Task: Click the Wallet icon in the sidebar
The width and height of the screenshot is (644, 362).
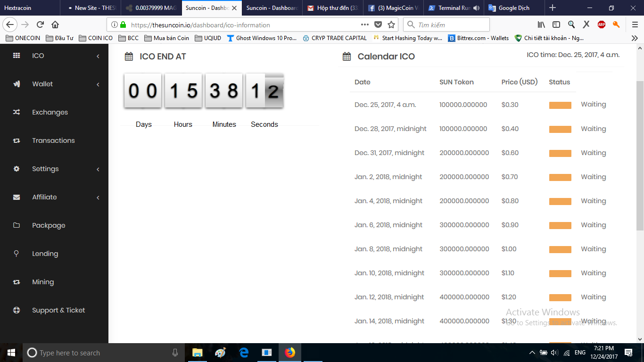Action: coord(17,84)
